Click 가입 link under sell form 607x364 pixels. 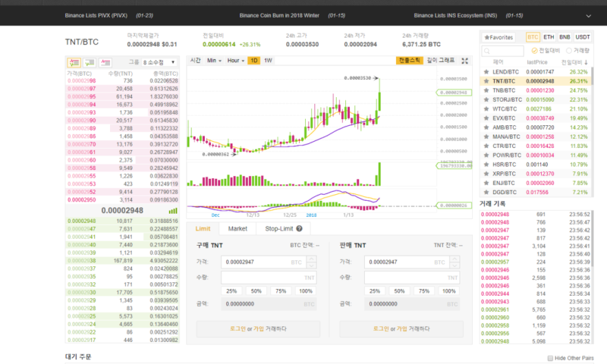(402, 329)
